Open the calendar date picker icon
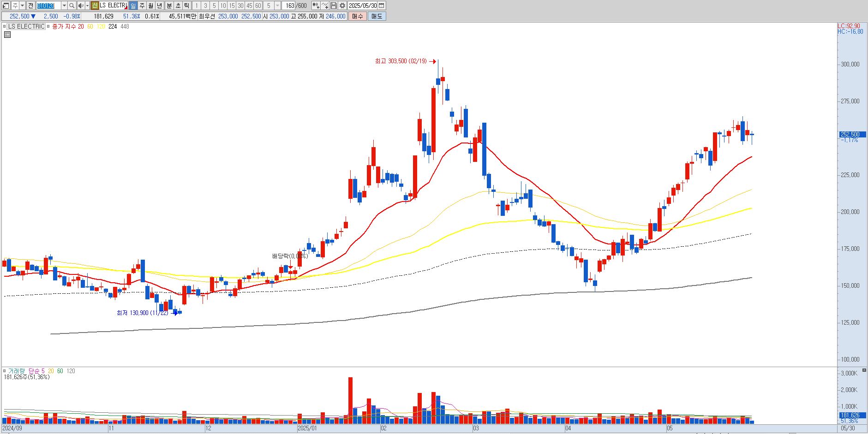Image resolution: width=868 pixels, height=434 pixels. tap(382, 6)
